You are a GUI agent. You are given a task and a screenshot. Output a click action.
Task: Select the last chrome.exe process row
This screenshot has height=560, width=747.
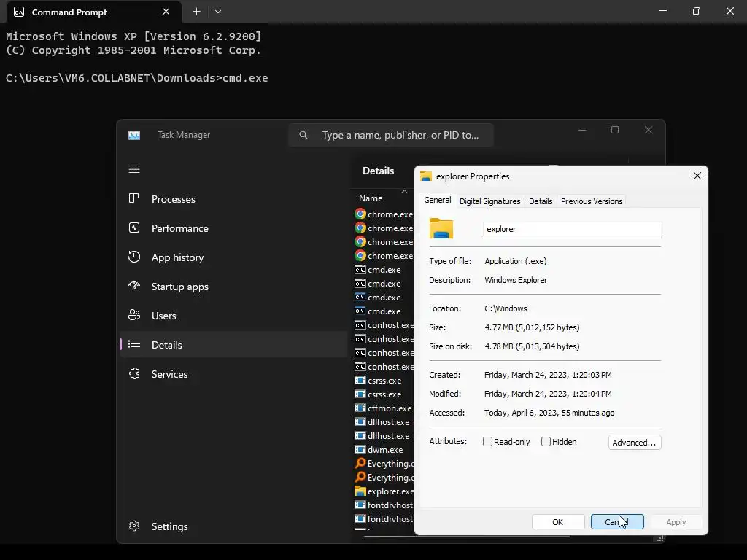point(384,256)
